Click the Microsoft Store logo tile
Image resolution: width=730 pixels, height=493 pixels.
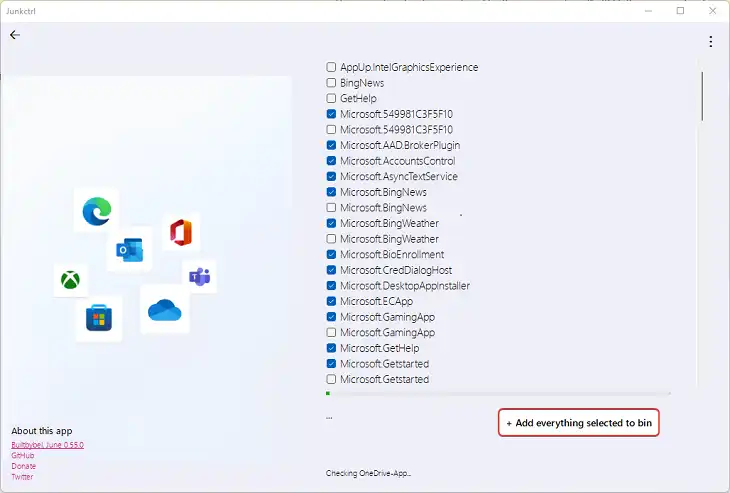[x=99, y=318]
